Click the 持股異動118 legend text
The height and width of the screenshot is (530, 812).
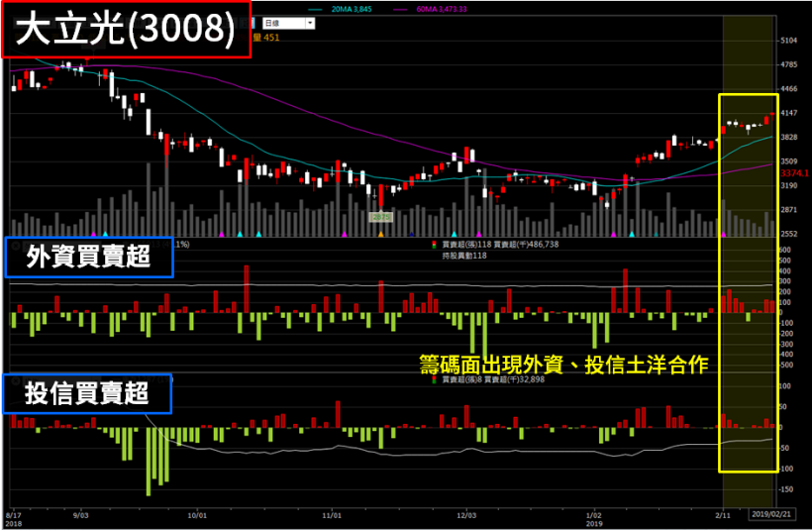(464, 256)
